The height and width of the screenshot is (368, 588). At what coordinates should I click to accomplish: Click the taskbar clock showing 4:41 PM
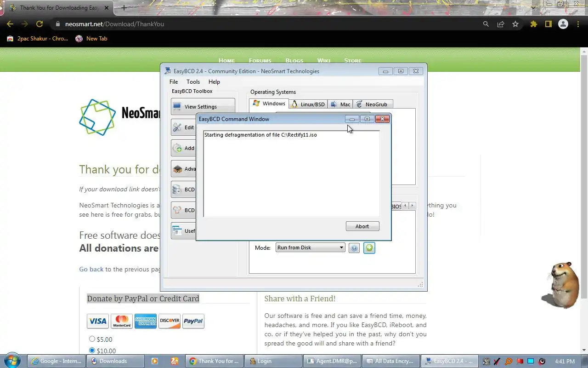[x=565, y=361]
